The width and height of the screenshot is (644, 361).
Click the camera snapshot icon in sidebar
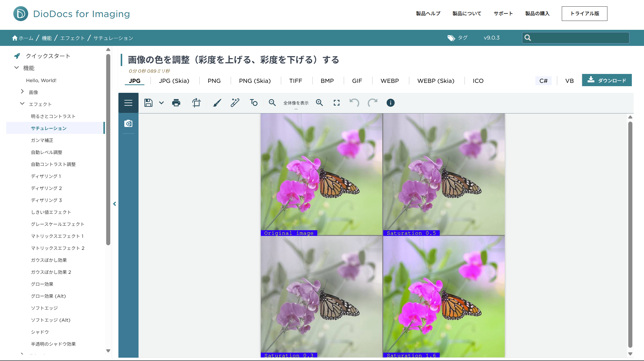[x=128, y=124]
